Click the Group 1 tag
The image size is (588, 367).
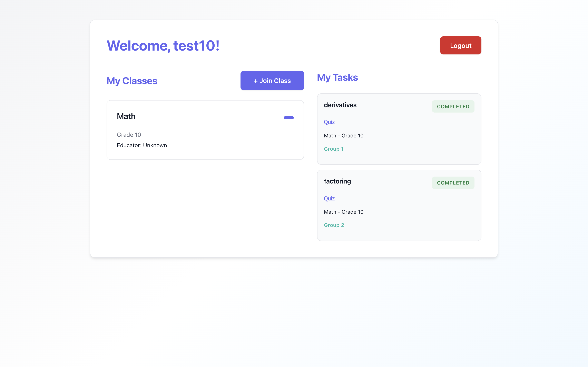(333, 149)
